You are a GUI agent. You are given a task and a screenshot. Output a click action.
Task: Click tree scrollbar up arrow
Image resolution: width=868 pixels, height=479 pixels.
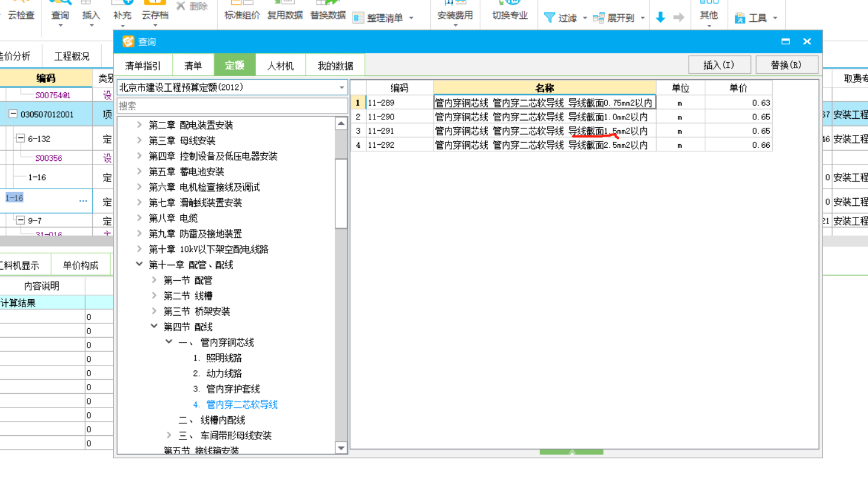point(341,124)
